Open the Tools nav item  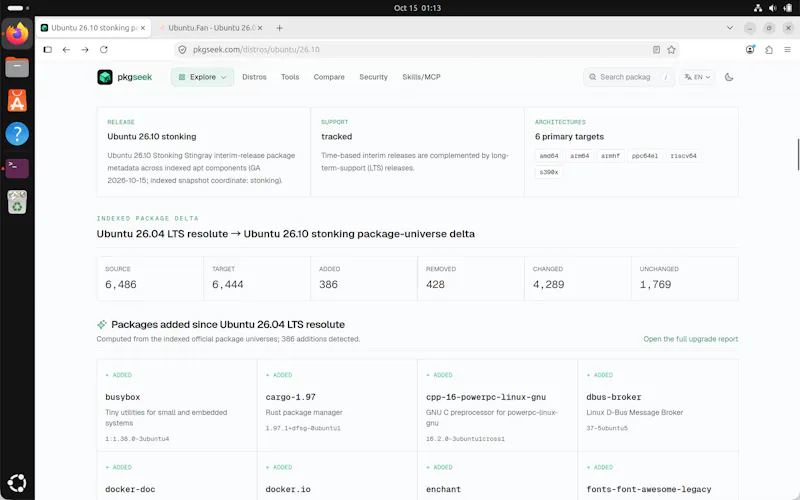pyautogui.click(x=290, y=77)
